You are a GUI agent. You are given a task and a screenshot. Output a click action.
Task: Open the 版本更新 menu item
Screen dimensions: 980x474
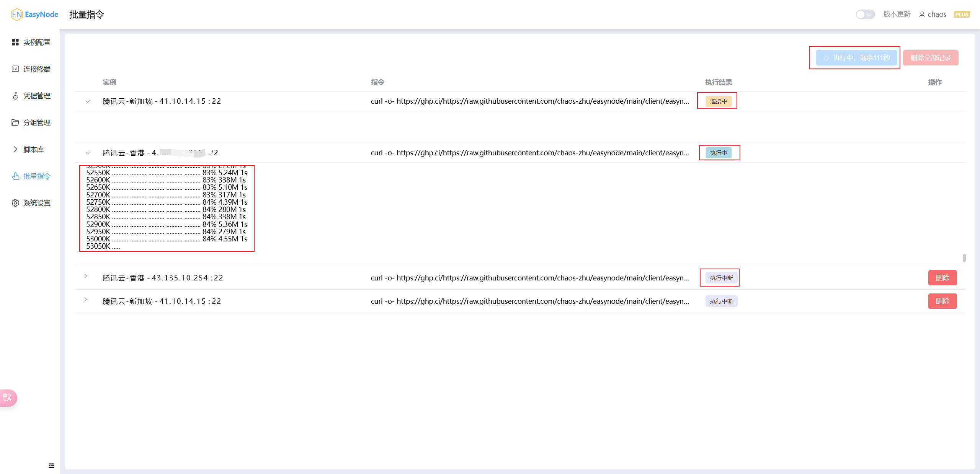pyautogui.click(x=897, y=14)
